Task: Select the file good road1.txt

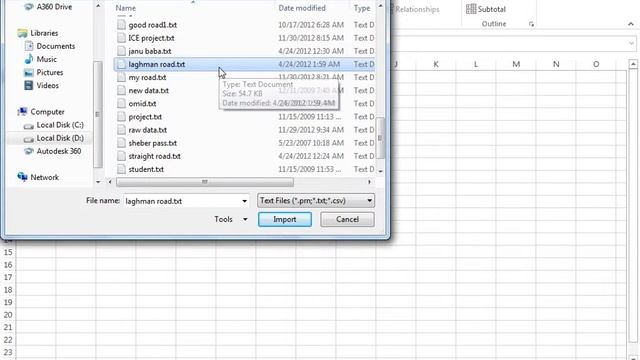Action: (x=153, y=25)
